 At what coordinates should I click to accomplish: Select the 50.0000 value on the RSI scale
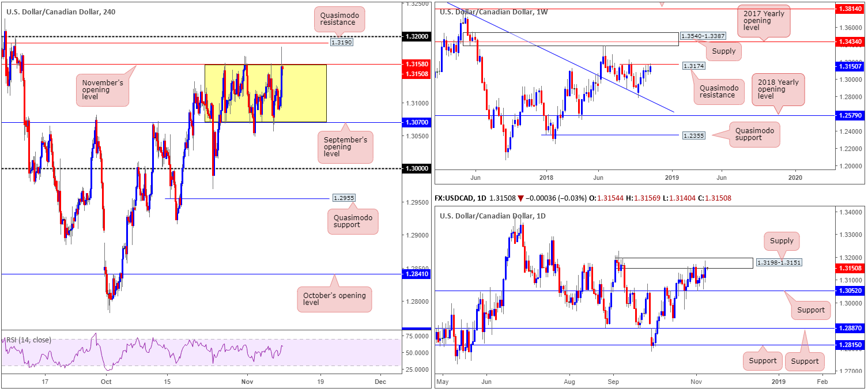[x=418, y=353]
